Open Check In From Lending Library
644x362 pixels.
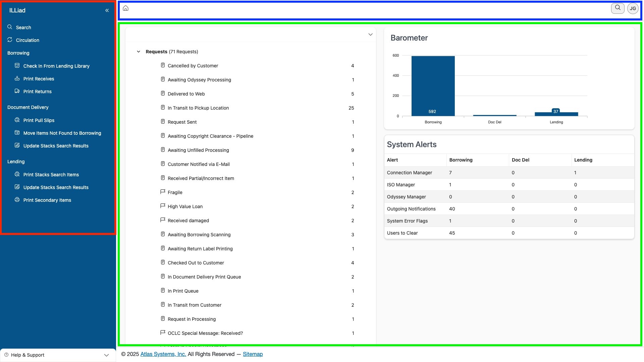[x=56, y=66]
